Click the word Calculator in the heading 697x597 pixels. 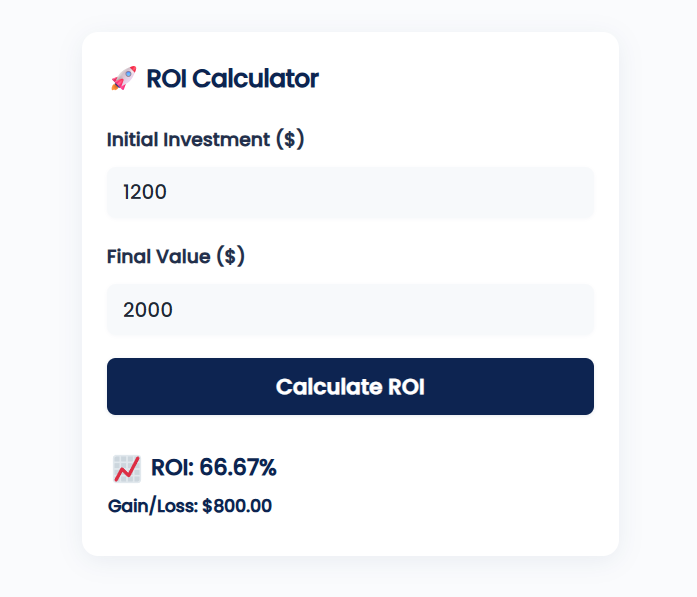click(255, 79)
